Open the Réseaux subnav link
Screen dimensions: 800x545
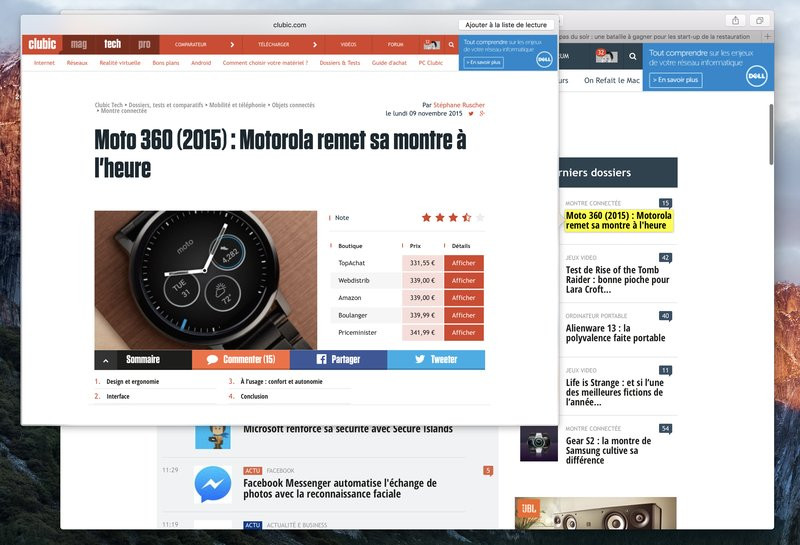77,63
